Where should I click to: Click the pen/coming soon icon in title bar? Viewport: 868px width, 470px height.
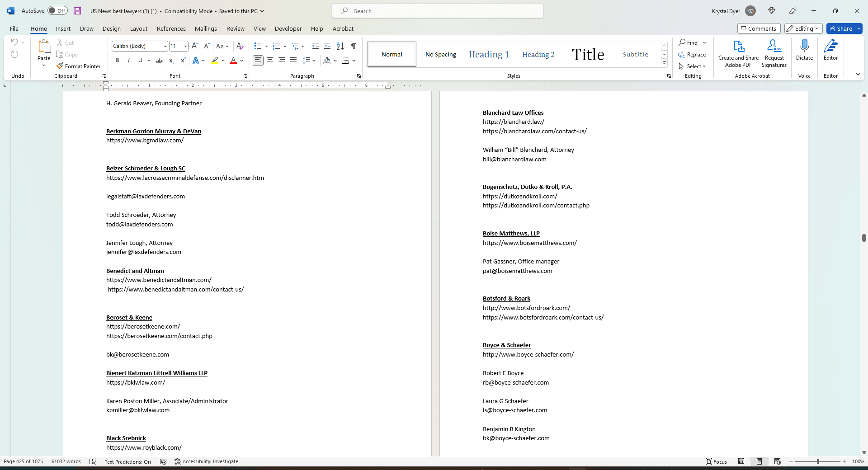[793, 11]
